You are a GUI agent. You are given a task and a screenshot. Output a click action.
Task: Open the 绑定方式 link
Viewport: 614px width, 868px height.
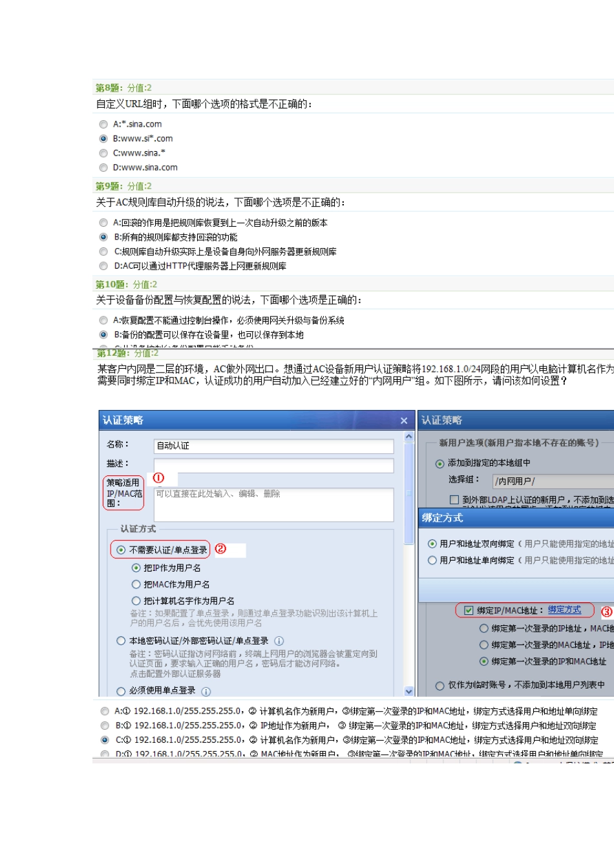pos(564,610)
